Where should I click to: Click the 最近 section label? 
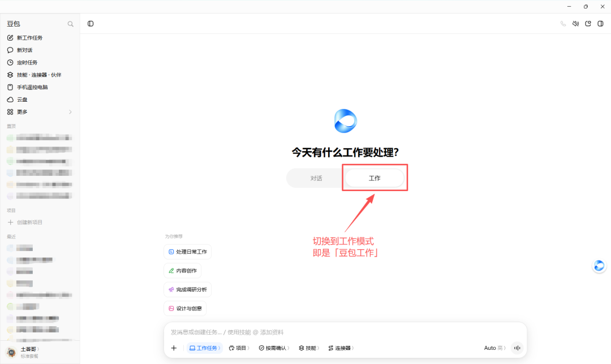11,237
